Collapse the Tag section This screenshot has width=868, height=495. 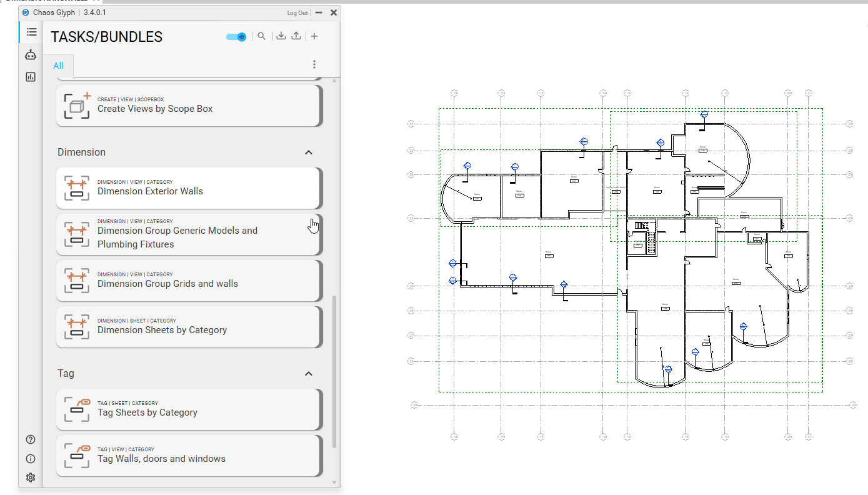pos(308,373)
